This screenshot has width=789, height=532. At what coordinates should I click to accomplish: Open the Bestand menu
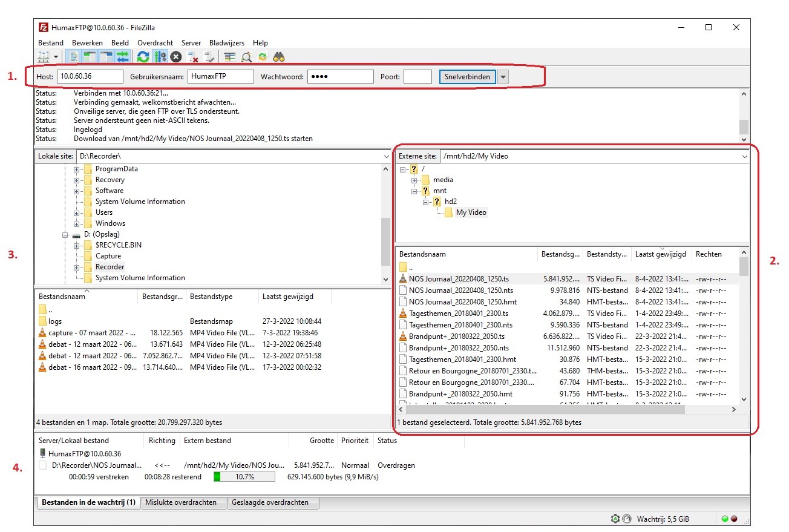coord(51,43)
